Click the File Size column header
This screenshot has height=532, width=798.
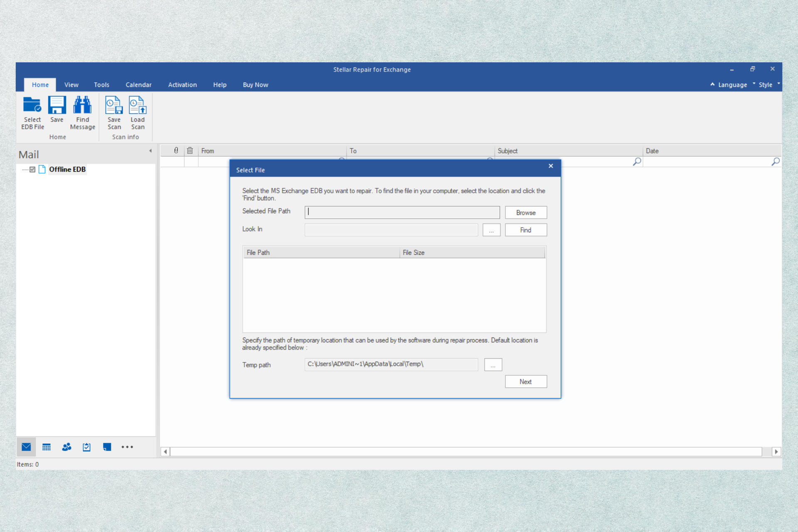click(472, 252)
